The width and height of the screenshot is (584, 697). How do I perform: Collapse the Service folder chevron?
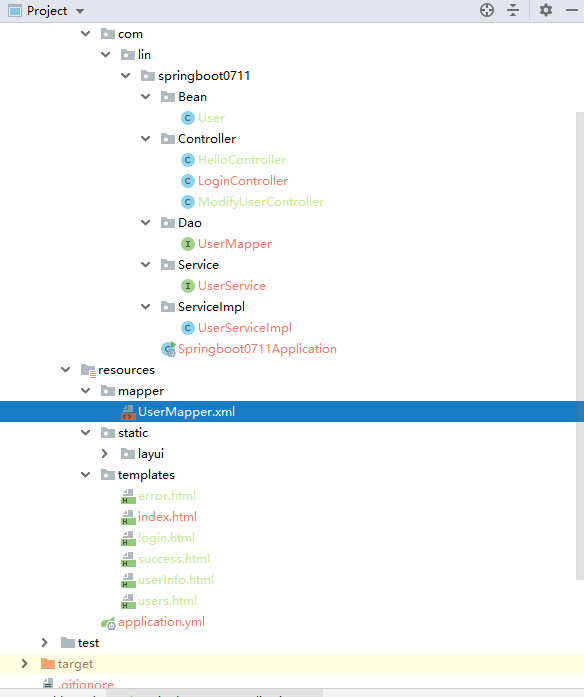pos(145,265)
